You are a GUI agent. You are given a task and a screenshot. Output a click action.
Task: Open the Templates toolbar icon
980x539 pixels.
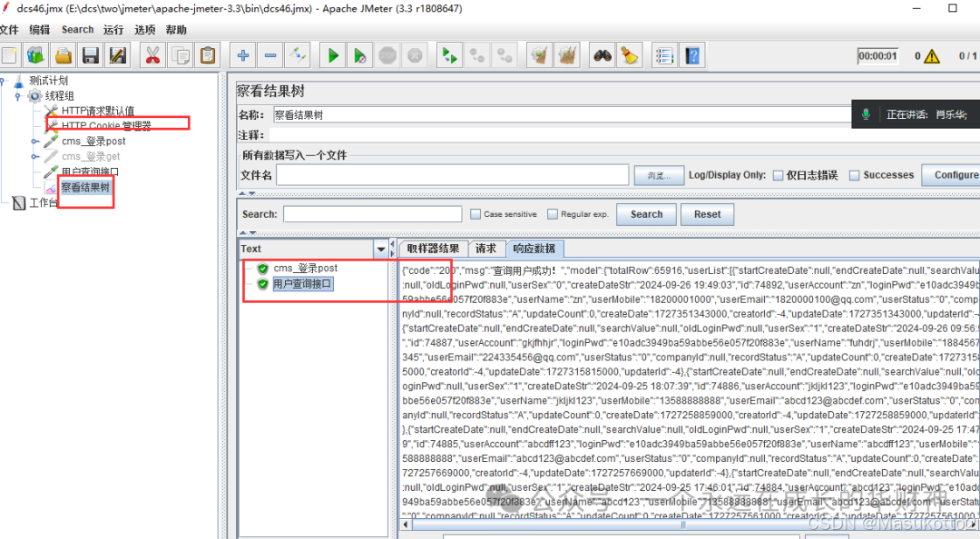pos(35,55)
